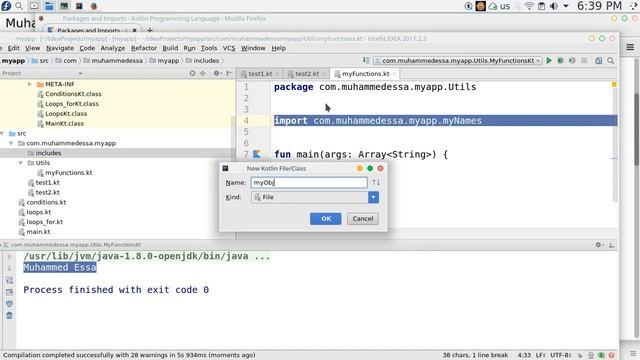Expand the META-INF folder
Viewport: 640px width, 360px height.
(29, 84)
